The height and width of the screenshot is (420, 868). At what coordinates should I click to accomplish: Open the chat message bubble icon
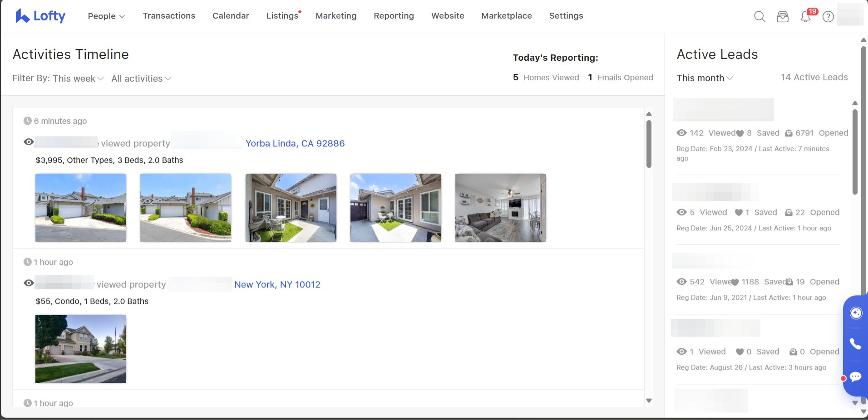856,376
